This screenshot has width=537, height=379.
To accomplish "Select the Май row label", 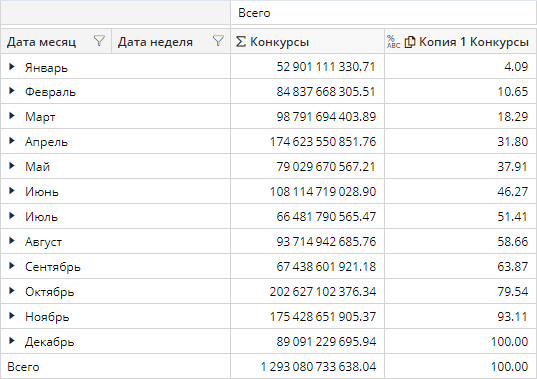I will point(37,167).
